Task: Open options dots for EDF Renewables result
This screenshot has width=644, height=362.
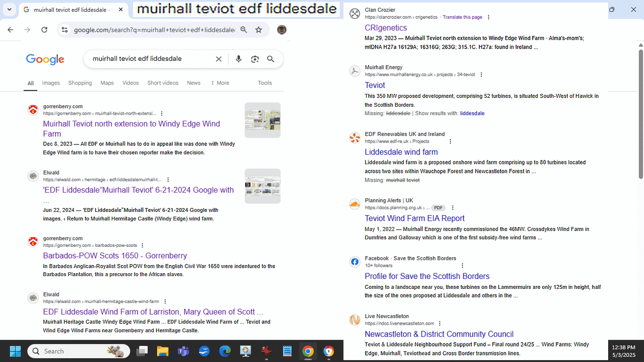Action: [x=450, y=142]
